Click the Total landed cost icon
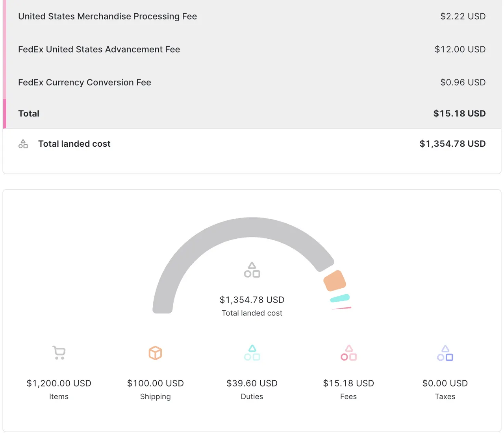Screen dimensions: 504x435 click(23, 144)
